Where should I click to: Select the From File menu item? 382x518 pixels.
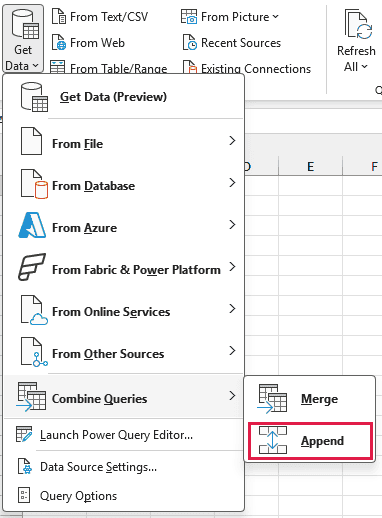(124, 141)
